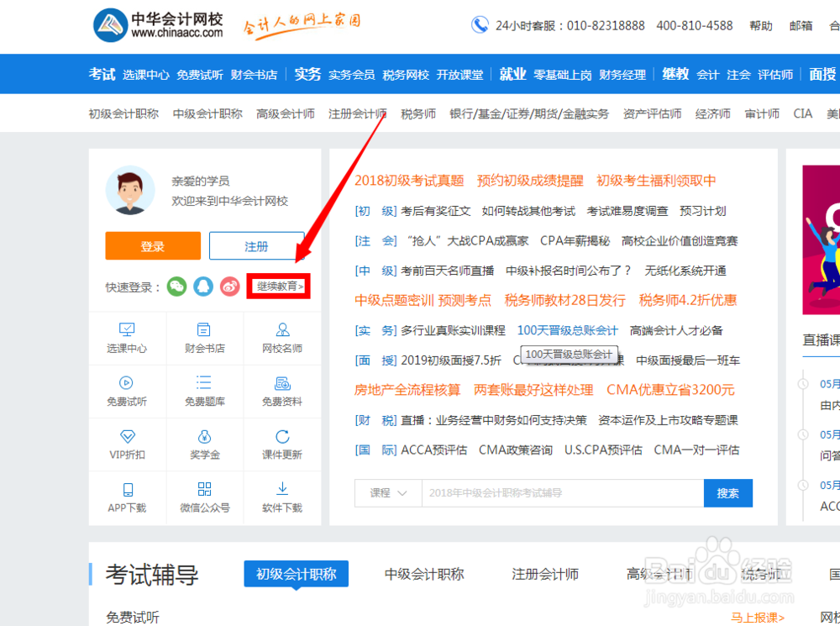The image size is (840, 626).
Task: Switch to 中级会计职称 tab in 考试辅导
Action: [x=424, y=574]
